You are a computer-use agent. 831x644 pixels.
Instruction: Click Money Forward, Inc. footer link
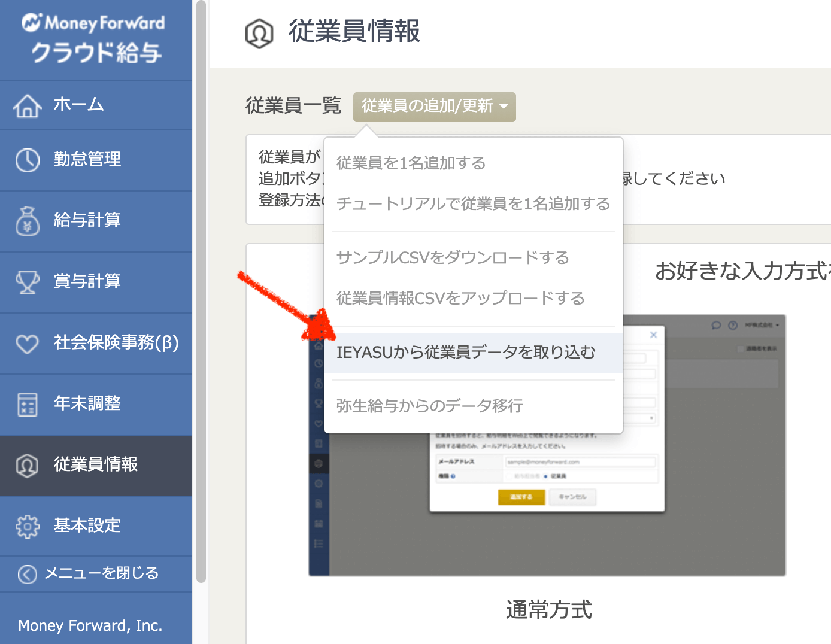pos(90,625)
